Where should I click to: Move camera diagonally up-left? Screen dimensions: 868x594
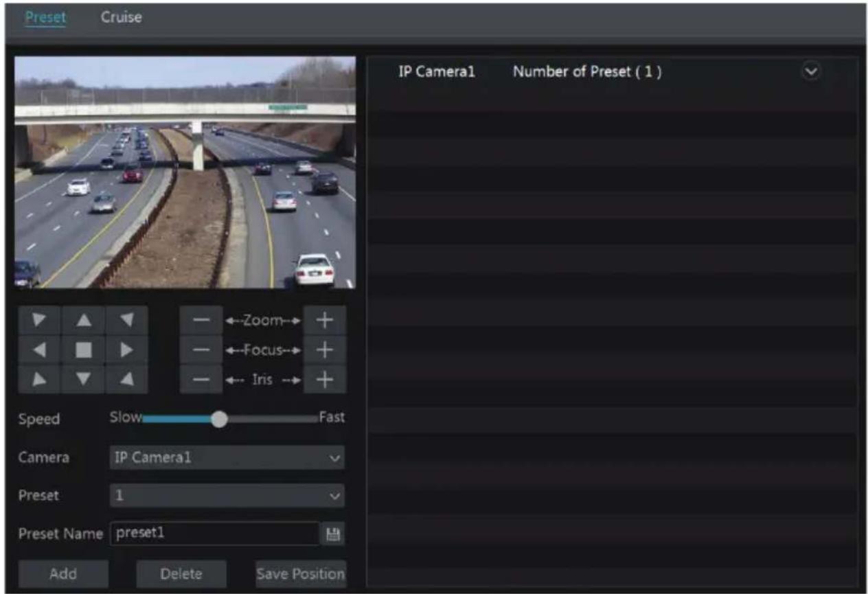click(39, 320)
